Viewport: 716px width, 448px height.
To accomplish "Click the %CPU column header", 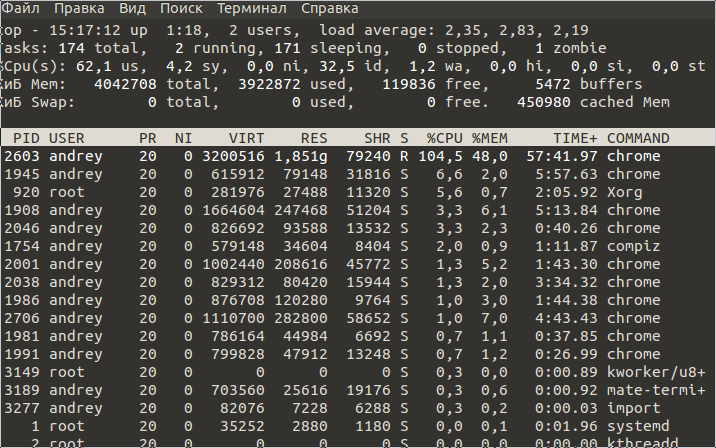I will [444, 138].
